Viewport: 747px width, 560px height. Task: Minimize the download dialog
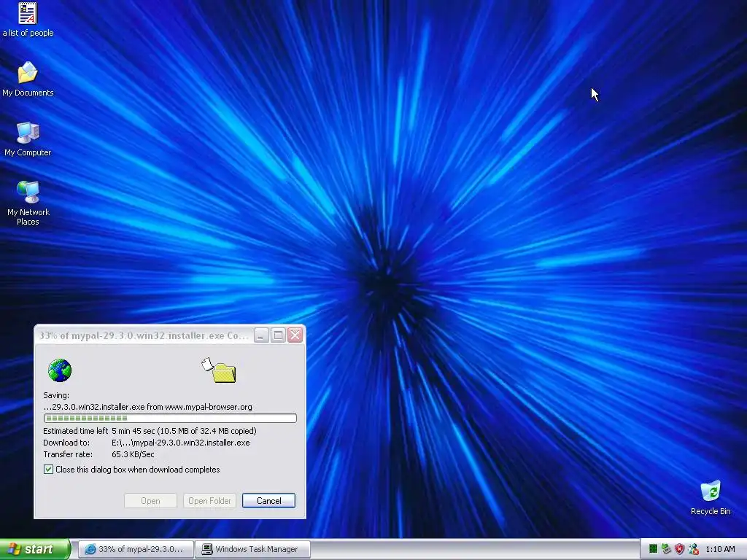tap(261, 335)
